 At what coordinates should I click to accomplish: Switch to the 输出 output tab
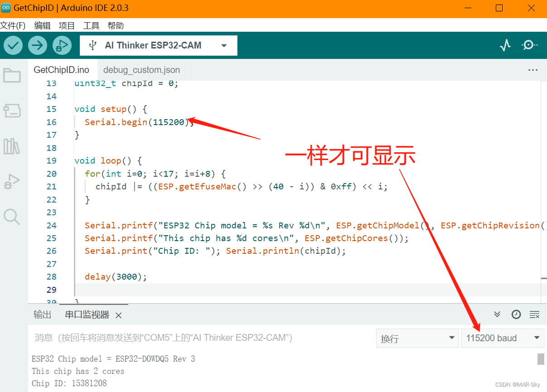(x=43, y=315)
